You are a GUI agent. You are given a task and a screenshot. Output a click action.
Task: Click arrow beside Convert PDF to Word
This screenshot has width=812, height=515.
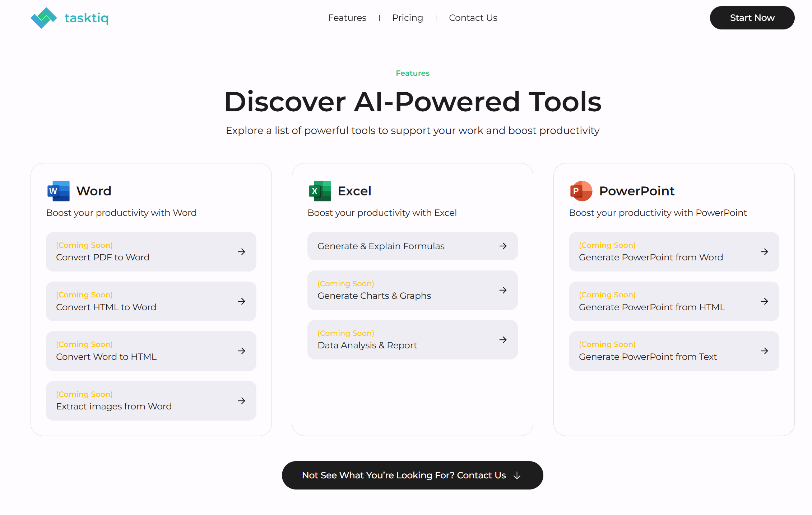(x=241, y=252)
